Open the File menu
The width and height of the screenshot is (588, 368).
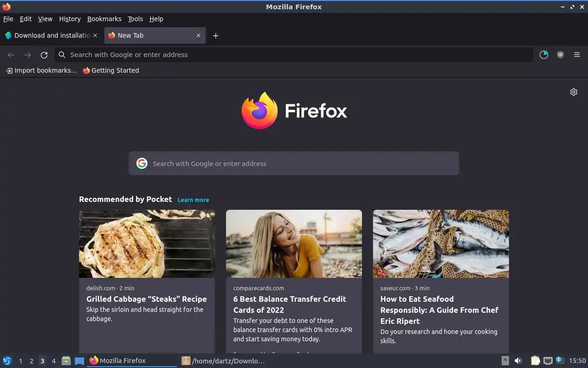[8, 19]
